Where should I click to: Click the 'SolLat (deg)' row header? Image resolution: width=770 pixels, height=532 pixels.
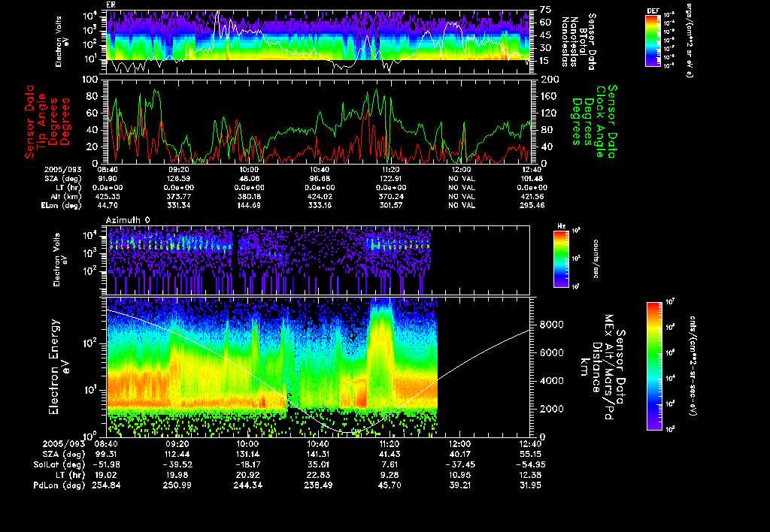coord(59,464)
